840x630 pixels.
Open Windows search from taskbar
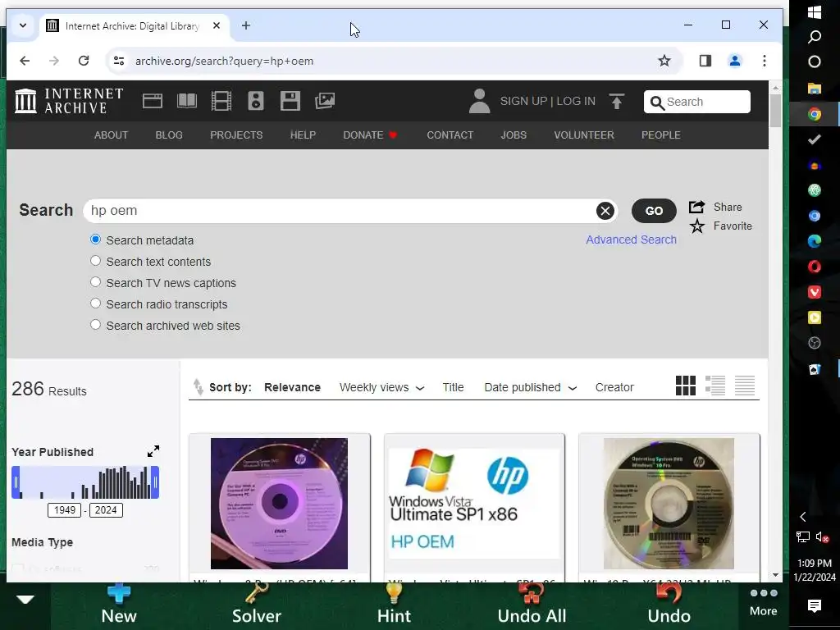point(815,36)
